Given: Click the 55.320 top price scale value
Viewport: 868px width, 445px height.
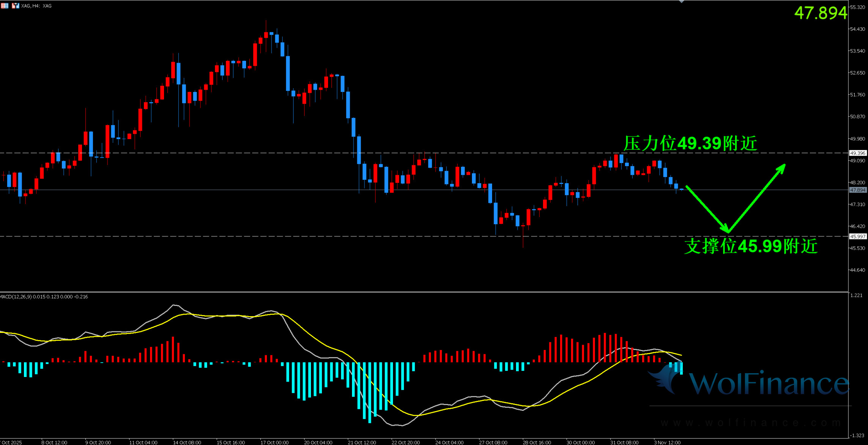Looking at the screenshot, I should (857, 7).
